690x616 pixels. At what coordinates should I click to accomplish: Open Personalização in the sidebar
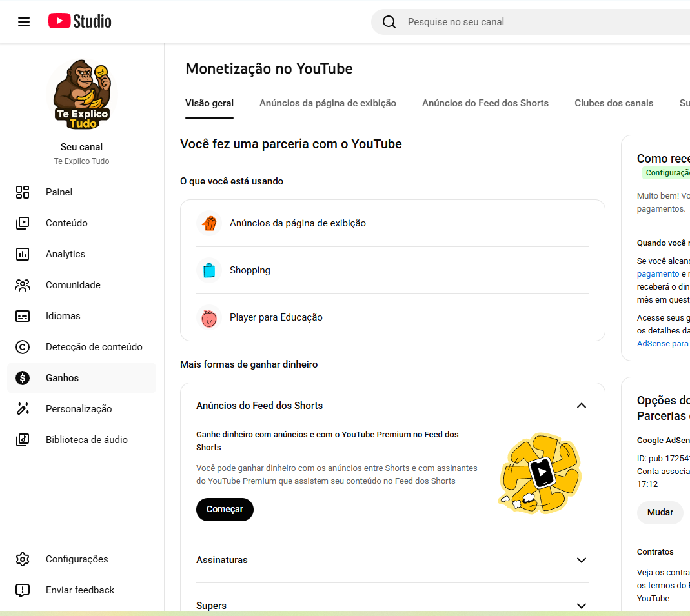click(x=81, y=409)
